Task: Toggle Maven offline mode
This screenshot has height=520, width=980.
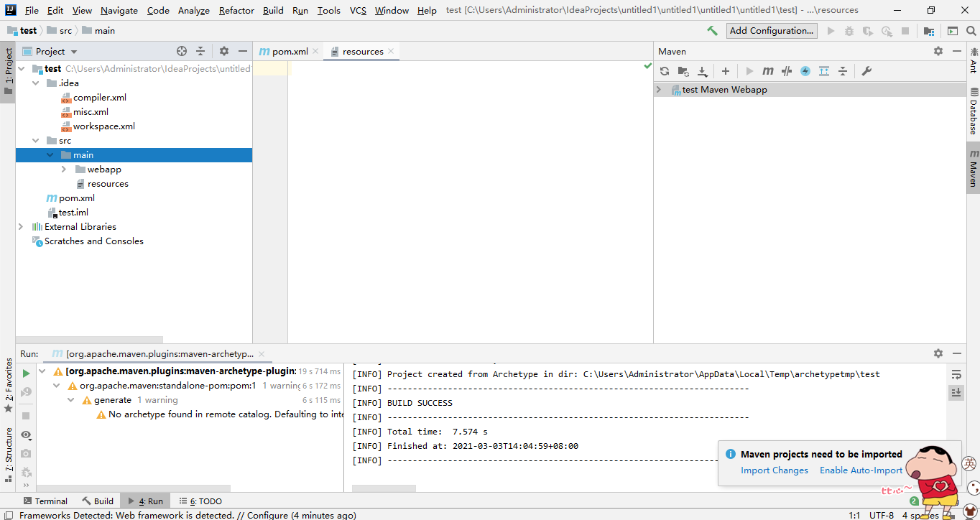Action: 787,71
